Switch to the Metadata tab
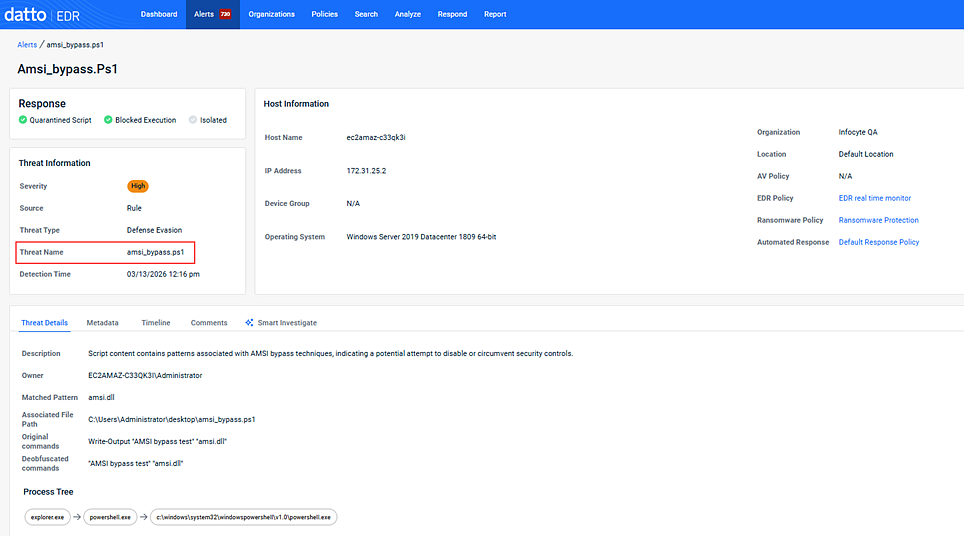 [102, 323]
